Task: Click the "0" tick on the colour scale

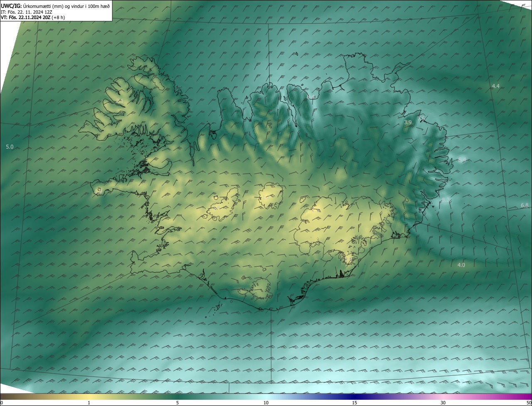Action: (2, 403)
